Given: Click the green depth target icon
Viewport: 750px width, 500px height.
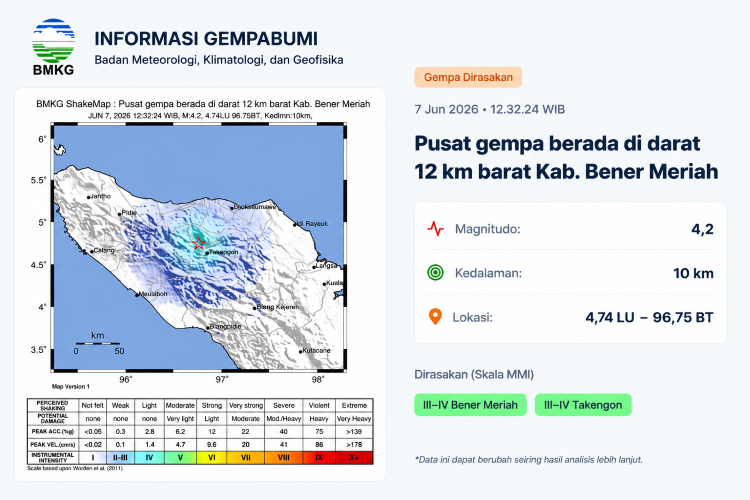Looking at the screenshot, I should pyautogui.click(x=435, y=273).
